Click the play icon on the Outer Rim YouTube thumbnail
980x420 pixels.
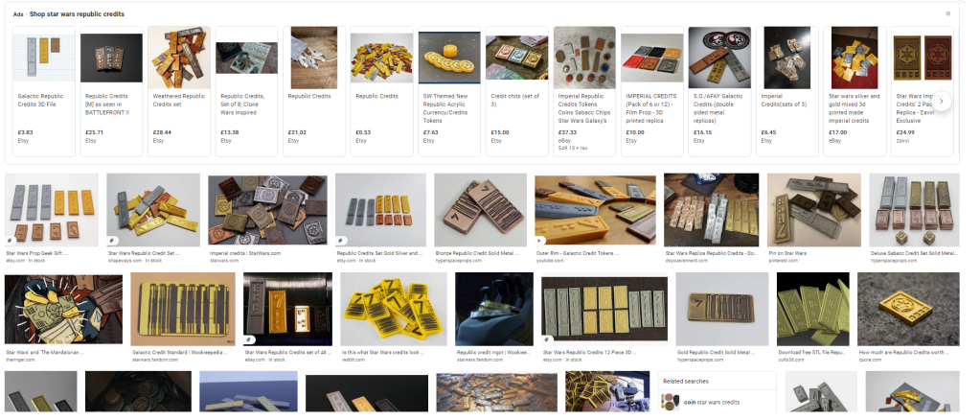pyautogui.click(x=540, y=240)
